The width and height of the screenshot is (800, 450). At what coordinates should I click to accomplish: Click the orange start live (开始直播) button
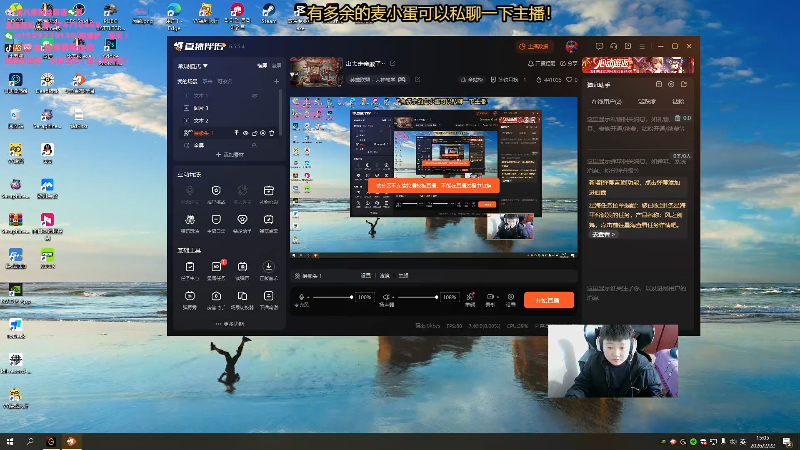[548, 301]
